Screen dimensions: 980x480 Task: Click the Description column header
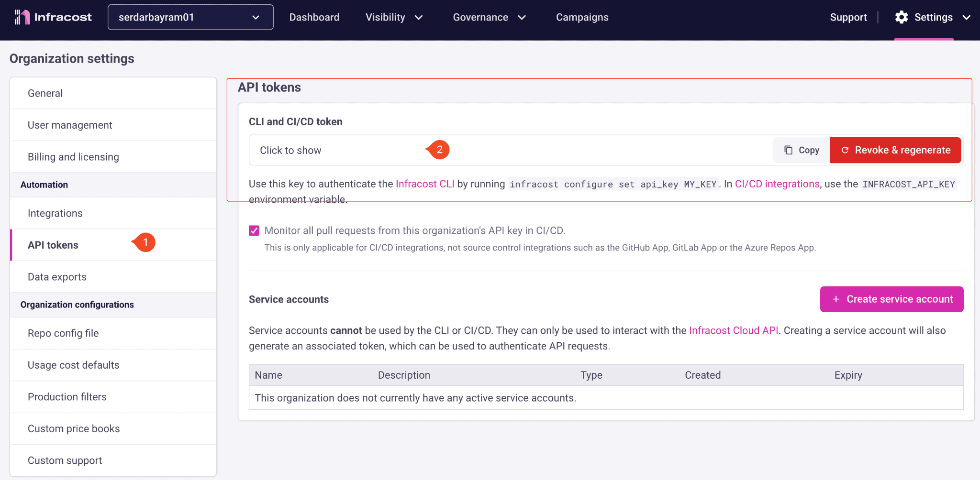[404, 375]
